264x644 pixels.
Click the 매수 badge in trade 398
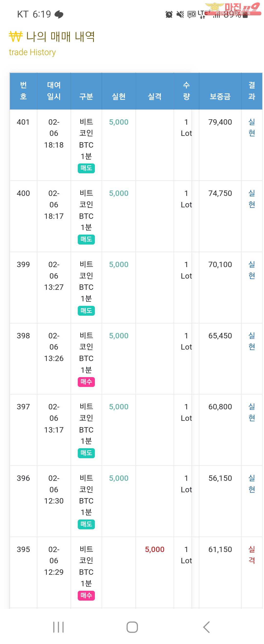[86, 382]
